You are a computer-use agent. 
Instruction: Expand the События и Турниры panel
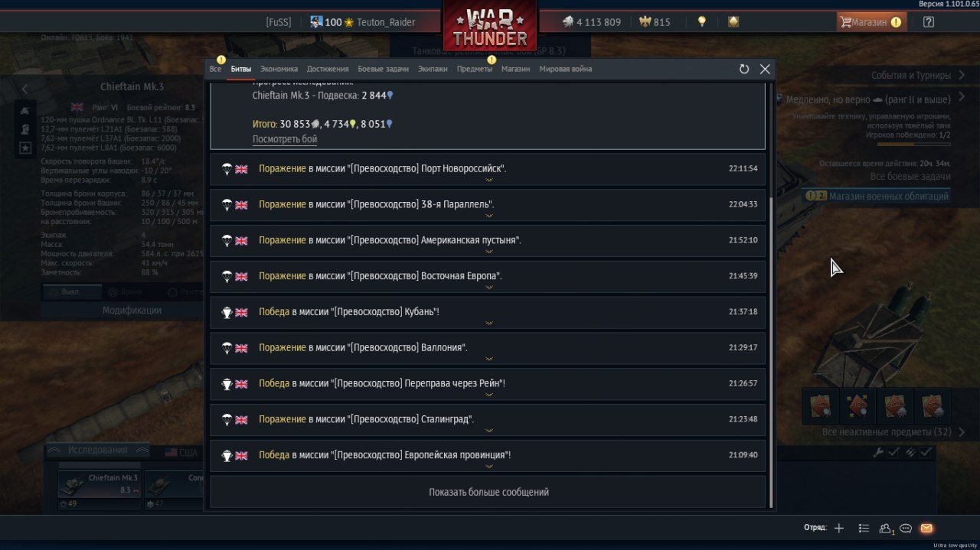[910, 76]
